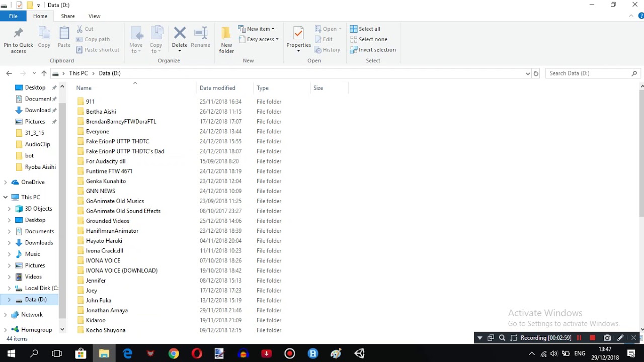Select the Bertha Aishi folder

click(x=101, y=112)
